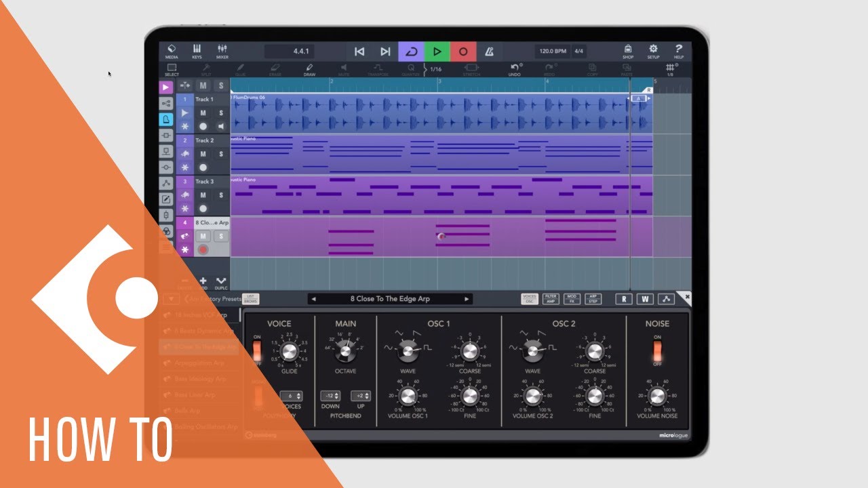Viewport: 868px width, 488px height.
Task: Duplicate the selected track
Action: (x=221, y=282)
